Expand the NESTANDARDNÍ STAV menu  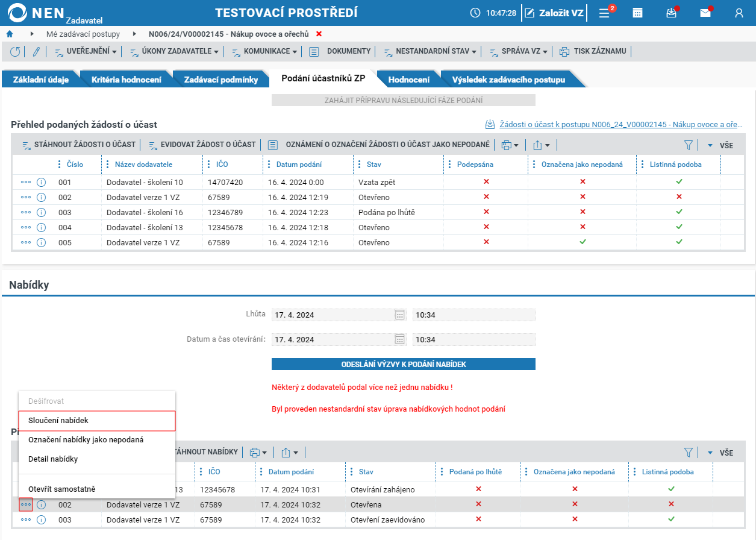(430, 52)
